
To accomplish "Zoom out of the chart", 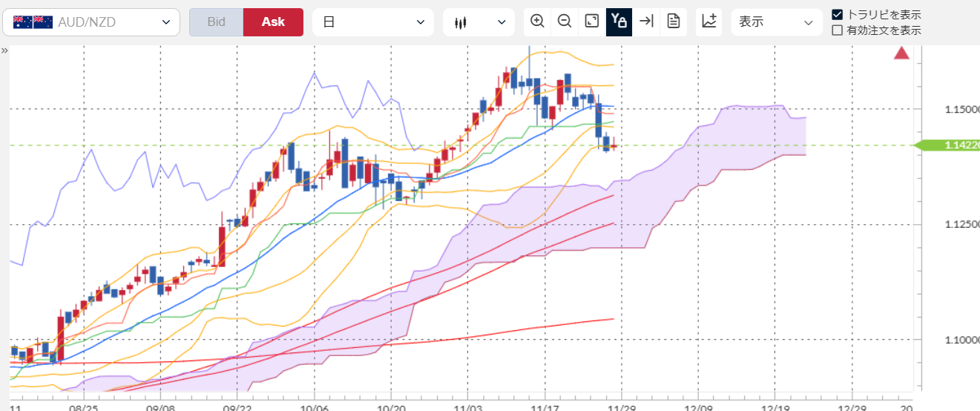I will [x=565, y=22].
